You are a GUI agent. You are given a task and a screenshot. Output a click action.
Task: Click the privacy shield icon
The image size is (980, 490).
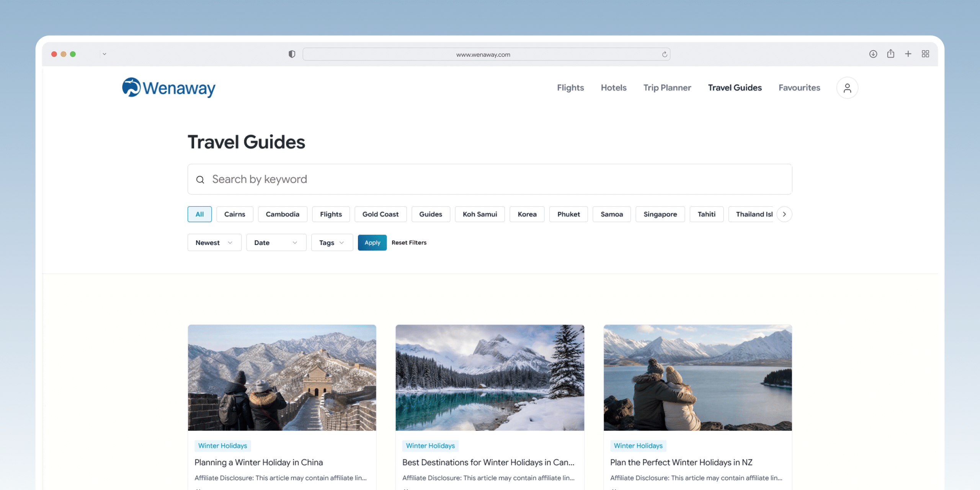coord(292,54)
